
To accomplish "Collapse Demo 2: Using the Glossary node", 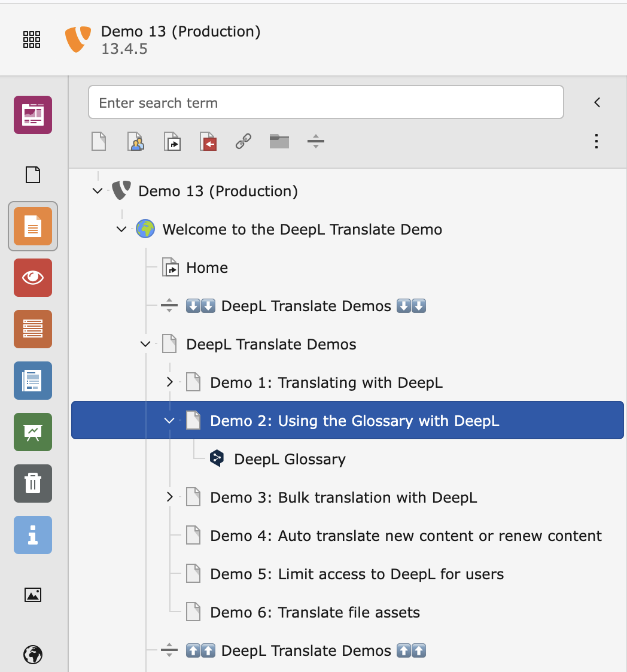I will click(170, 421).
